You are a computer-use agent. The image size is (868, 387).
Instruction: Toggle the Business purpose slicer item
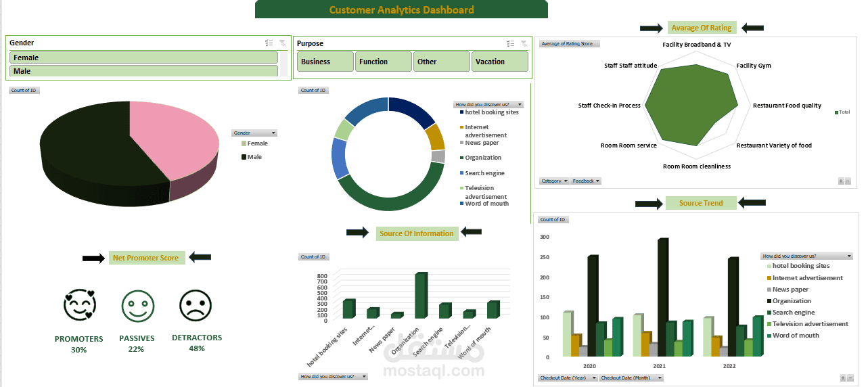pyautogui.click(x=325, y=62)
